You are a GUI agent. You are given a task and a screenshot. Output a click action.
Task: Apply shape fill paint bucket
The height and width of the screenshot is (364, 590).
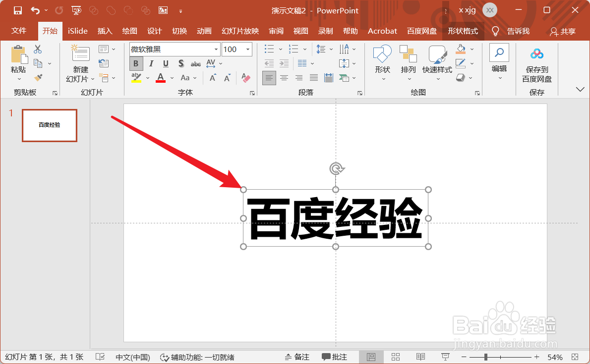tap(461, 49)
